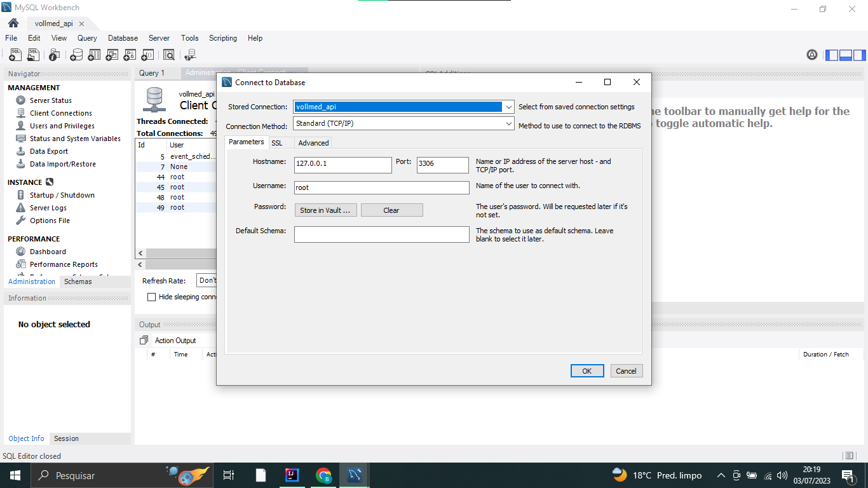This screenshot has height=488, width=868.
Task: Click the new SQL tab toolbar icon
Action: coord(15,55)
